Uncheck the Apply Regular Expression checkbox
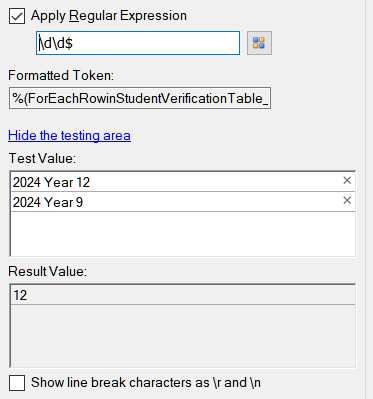373x399 pixels. click(17, 16)
